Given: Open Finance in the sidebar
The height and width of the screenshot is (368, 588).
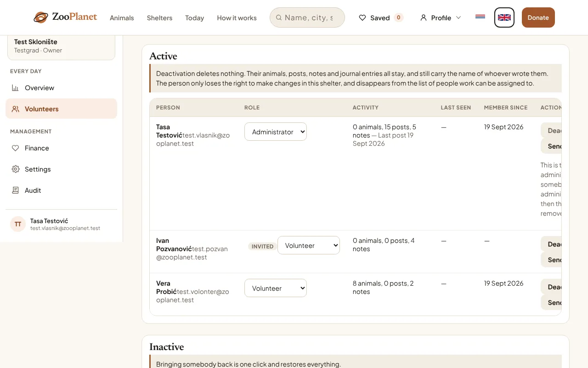Looking at the screenshot, I should coord(61,148).
